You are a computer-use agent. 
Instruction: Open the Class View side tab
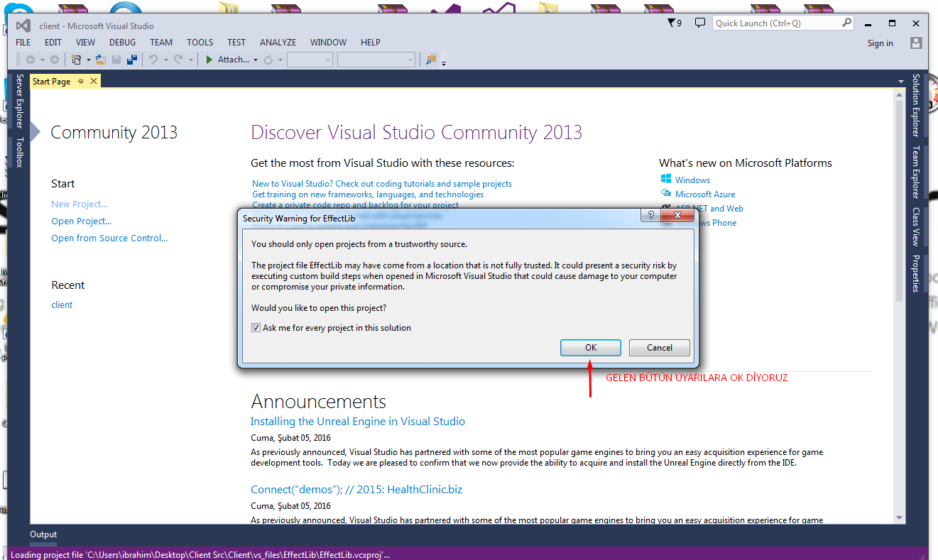(916, 226)
